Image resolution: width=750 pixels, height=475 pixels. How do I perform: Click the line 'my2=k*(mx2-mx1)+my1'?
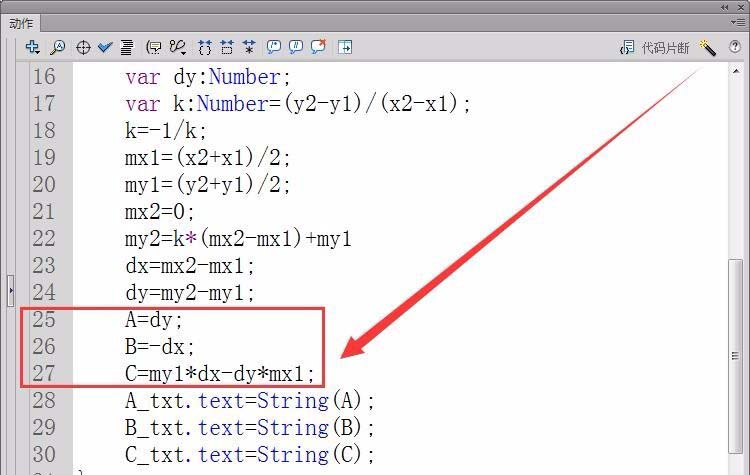click(238, 238)
